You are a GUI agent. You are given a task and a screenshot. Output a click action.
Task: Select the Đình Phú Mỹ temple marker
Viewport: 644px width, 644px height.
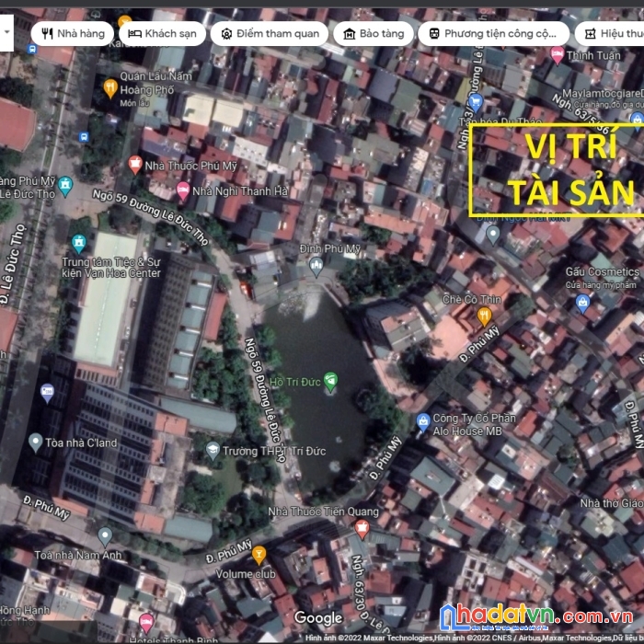click(x=316, y=267)
